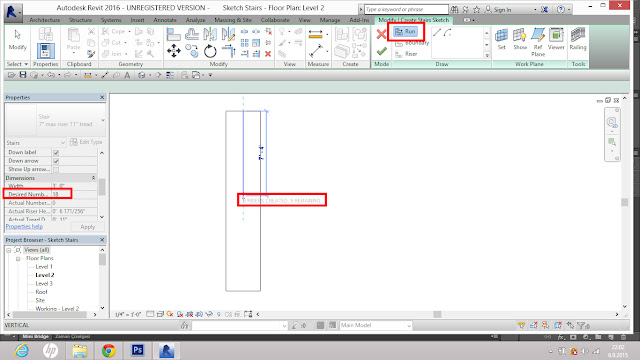Image resolution: width=640 pixels, height=360 pixels.
Task: Open the Revit application menu logo
Action: coord(13,12)
